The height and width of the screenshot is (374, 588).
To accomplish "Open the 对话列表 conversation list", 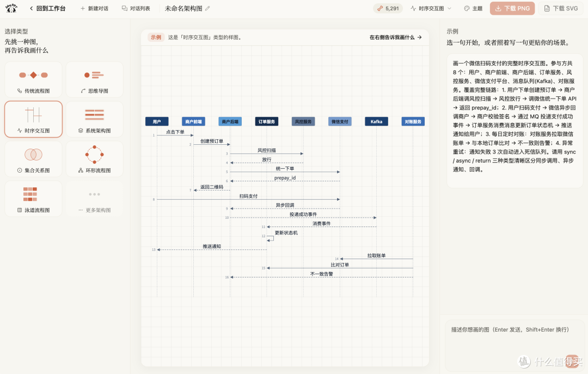I will (x=136, y=8).
